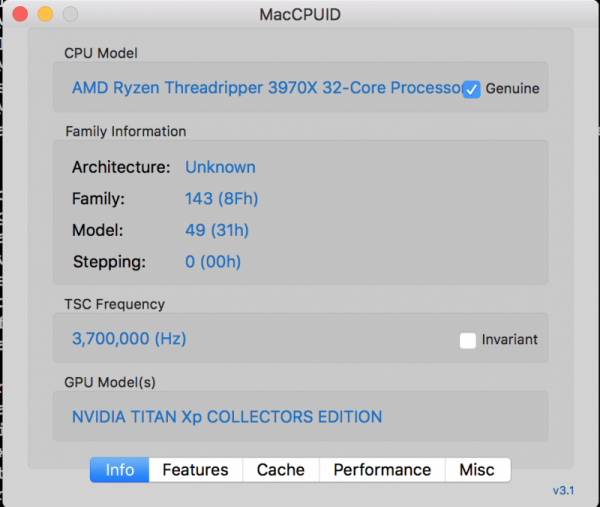Screen dimensions: 600x507
Task: Switch to the Info tab
Action: coord(120,470)
